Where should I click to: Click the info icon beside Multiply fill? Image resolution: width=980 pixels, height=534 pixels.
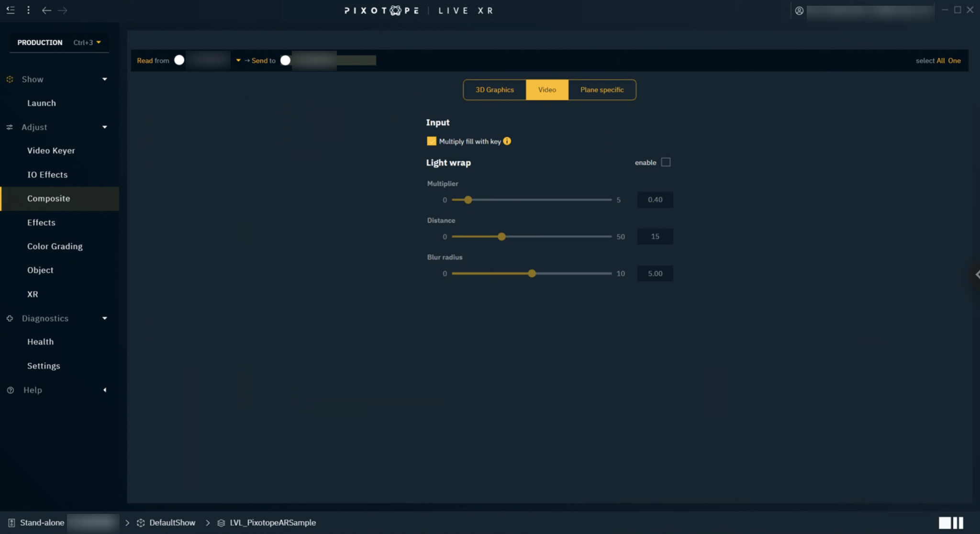(507, 141)
